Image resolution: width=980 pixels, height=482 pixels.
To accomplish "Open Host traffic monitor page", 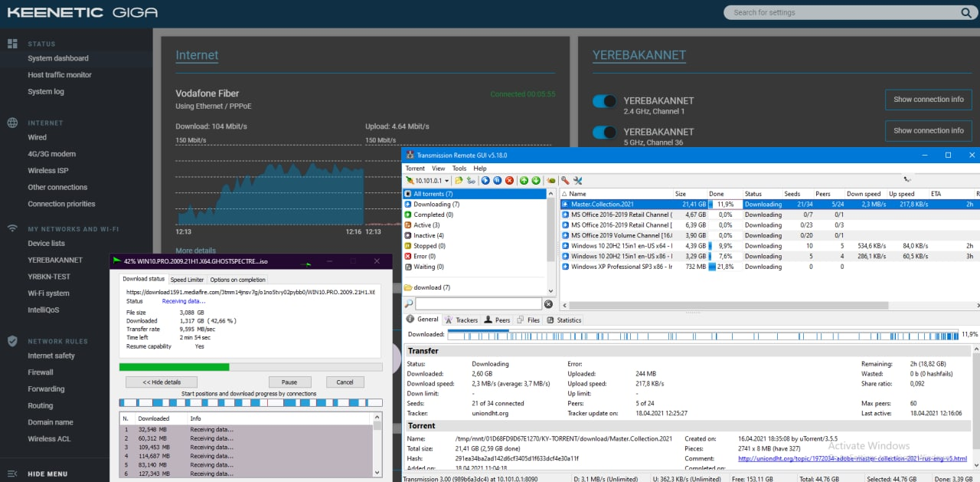I will [x=60, y=75].
